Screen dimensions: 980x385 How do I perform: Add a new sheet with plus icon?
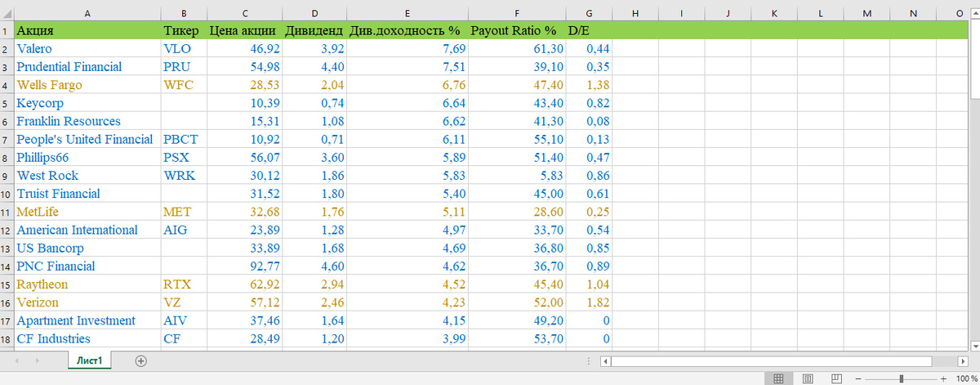(140, 360)
